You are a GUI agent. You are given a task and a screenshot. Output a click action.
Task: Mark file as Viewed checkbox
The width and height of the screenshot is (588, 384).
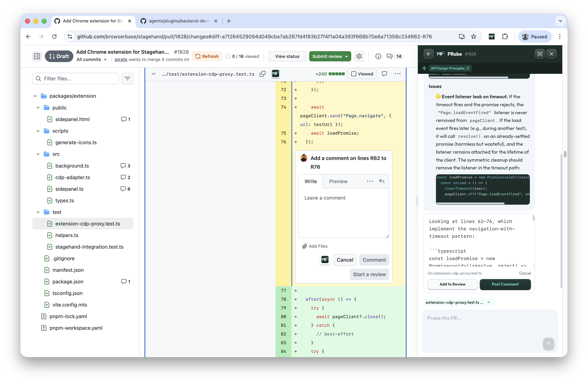pyautogui.click(x=354, y=74)
